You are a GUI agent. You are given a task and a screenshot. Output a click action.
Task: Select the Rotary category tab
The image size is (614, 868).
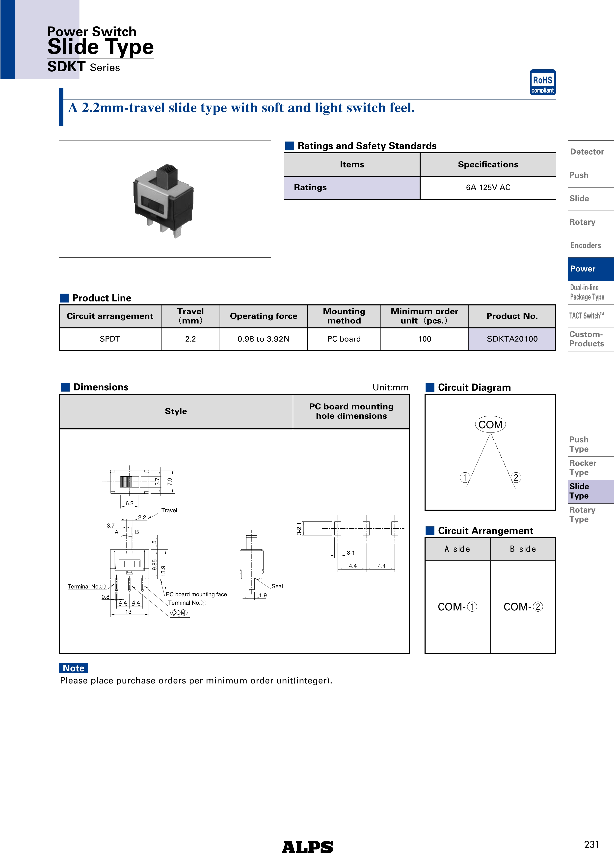click(x=582, y=222)
